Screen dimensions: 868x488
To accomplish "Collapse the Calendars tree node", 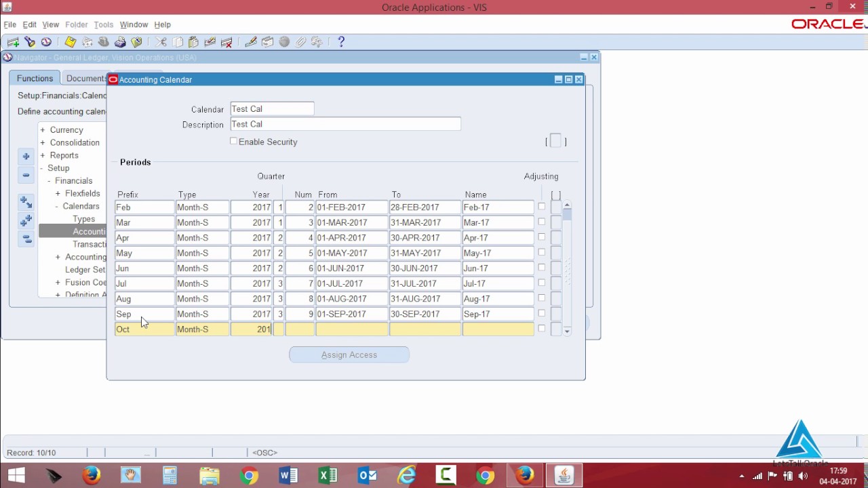I will coord(56,206).
